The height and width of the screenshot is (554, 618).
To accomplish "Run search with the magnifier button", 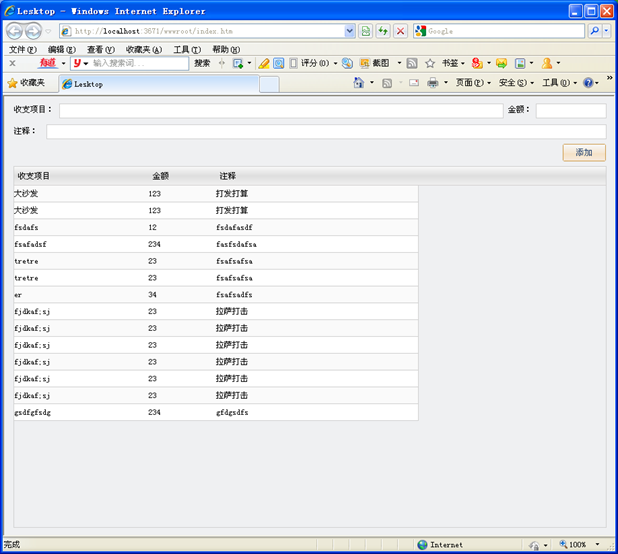I will tap(594, 31).
